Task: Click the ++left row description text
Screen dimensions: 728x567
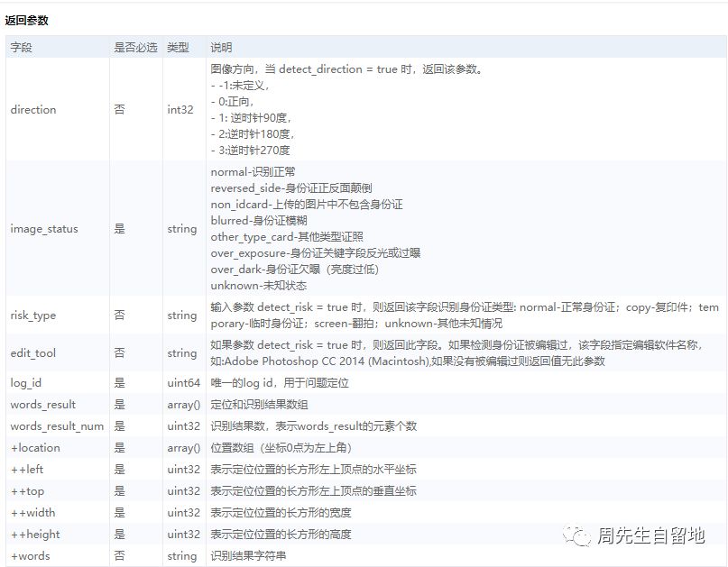Action: 313,470
